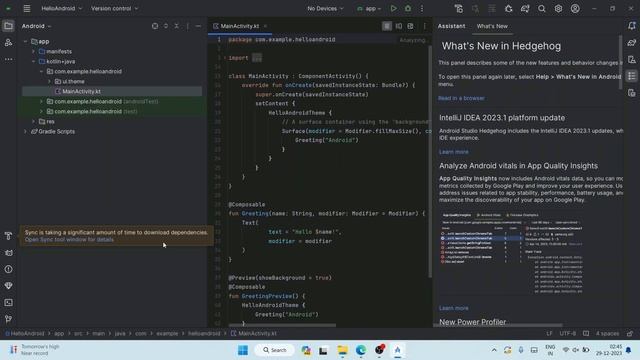This screenshot has width=640, height=360.
Task: Show more tool windows (ellipsis)
Action: coord(8,59)
